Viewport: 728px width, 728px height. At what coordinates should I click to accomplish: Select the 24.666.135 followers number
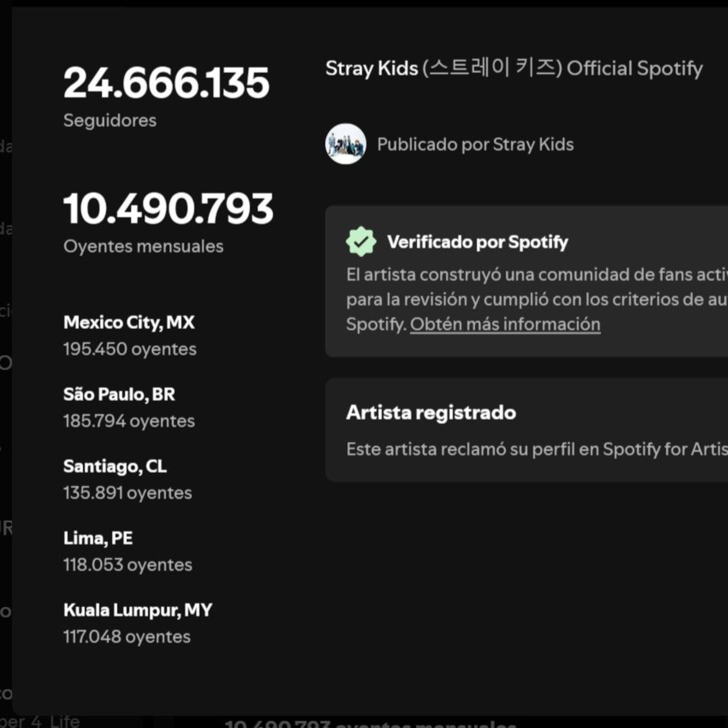coord(166,83)
